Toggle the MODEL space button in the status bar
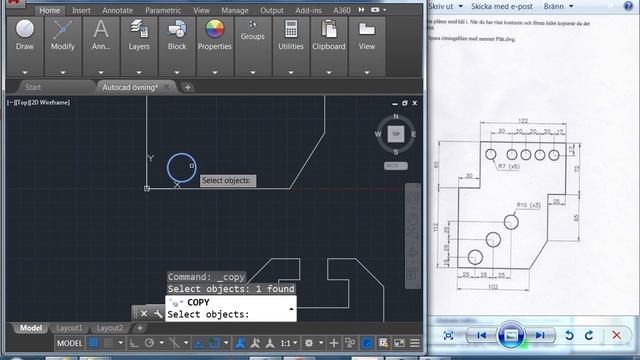This screenshot has width=640, height=360. [69, 343]
